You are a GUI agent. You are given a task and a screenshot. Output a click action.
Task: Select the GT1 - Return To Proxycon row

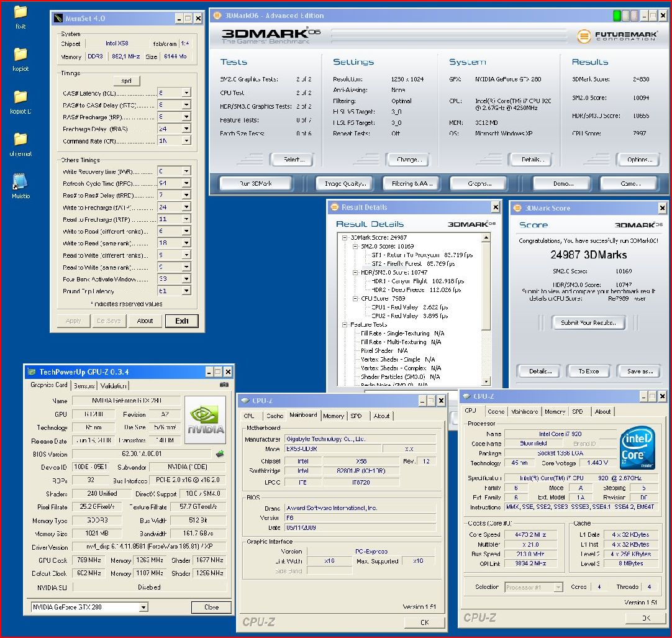(x=422, y=255)
